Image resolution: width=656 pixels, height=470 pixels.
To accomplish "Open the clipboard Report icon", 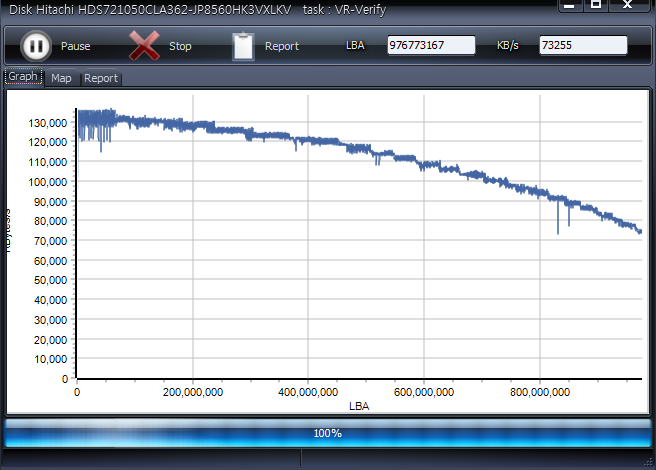I will coord(243,46).
